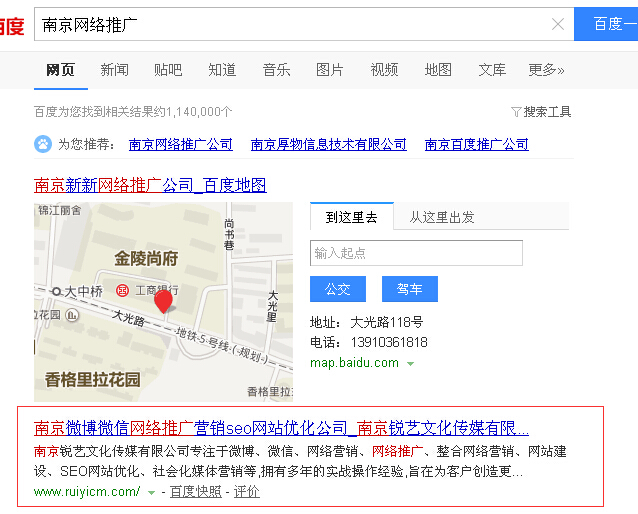The height and width of the screenshot is (514, 638).
Task: Open the 南京新新网络推广公司 map result link
Action: click(150, 185)
